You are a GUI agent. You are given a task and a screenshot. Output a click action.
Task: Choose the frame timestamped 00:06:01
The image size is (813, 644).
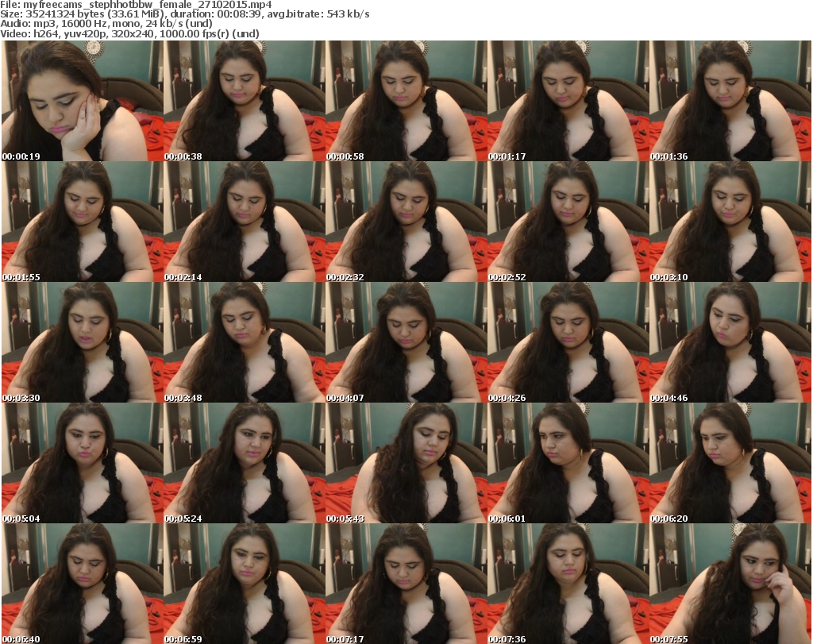coord(568,463)
